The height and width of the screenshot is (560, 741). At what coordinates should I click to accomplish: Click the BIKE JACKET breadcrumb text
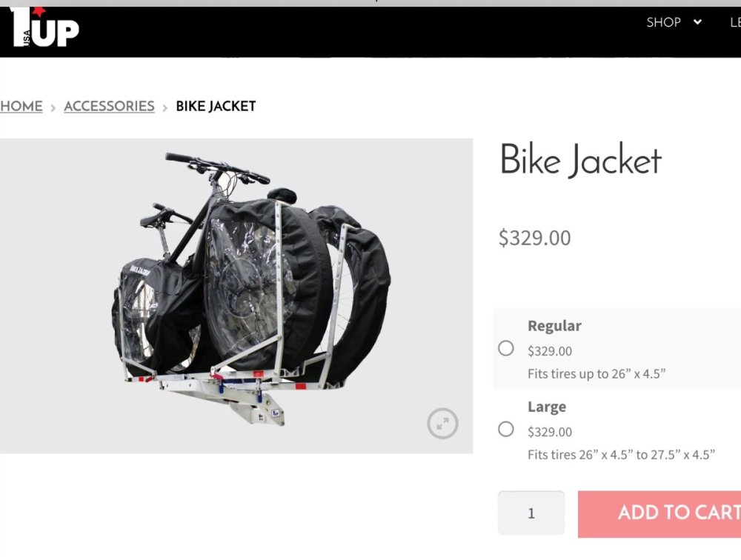(216, 106)
